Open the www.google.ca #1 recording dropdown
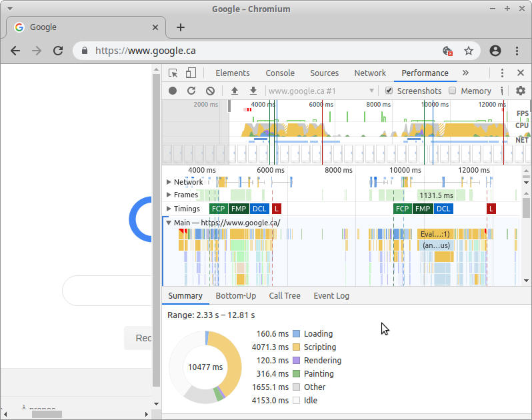This screenshot has width=532, height=420. (321, 91)
